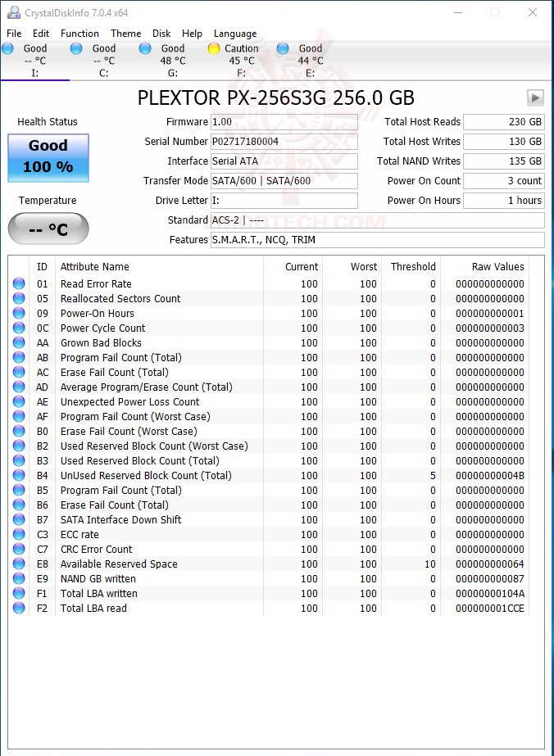Screen dimensions: 554x756
Task: Click the temperature display button
Action: point(48,228)
